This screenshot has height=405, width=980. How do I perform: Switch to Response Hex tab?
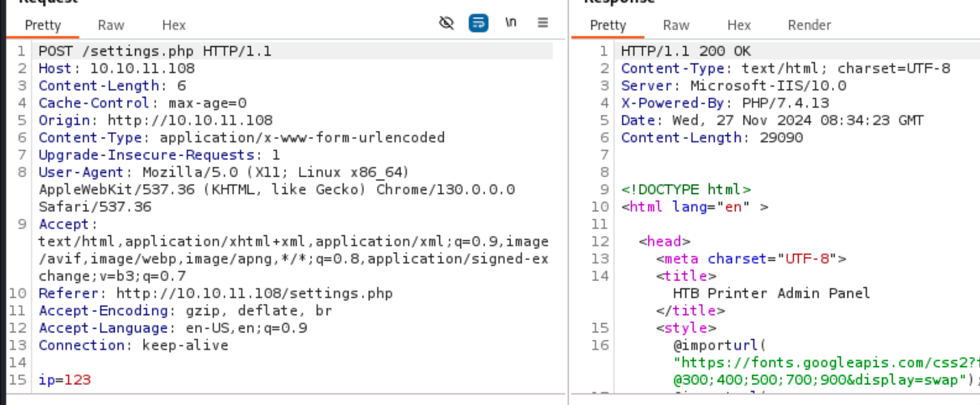[x=739, y=25]
